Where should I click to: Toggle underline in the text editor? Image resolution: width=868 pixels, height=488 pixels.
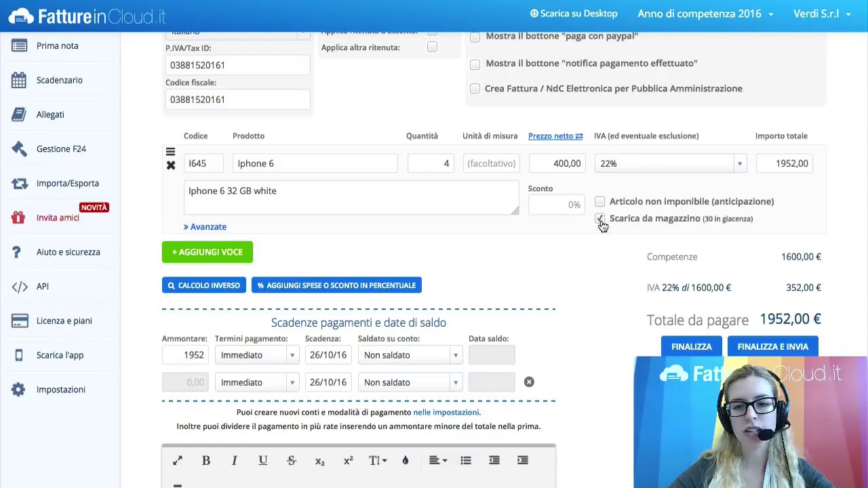click(263, 460)
